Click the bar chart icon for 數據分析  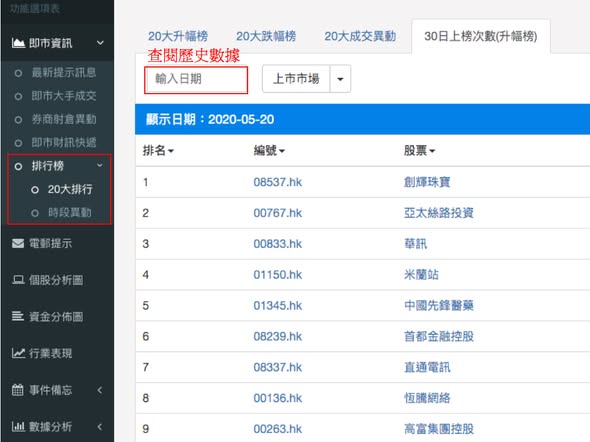point(18,427)
